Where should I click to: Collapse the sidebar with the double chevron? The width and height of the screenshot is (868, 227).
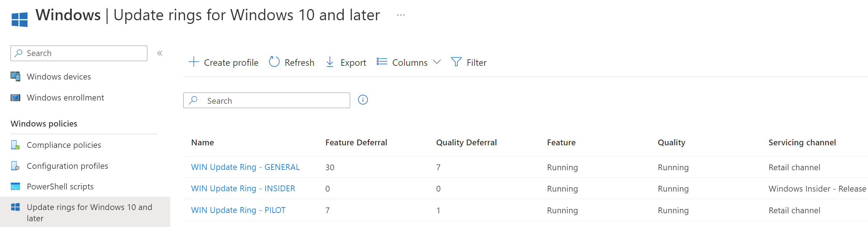(x=160, y=53)
